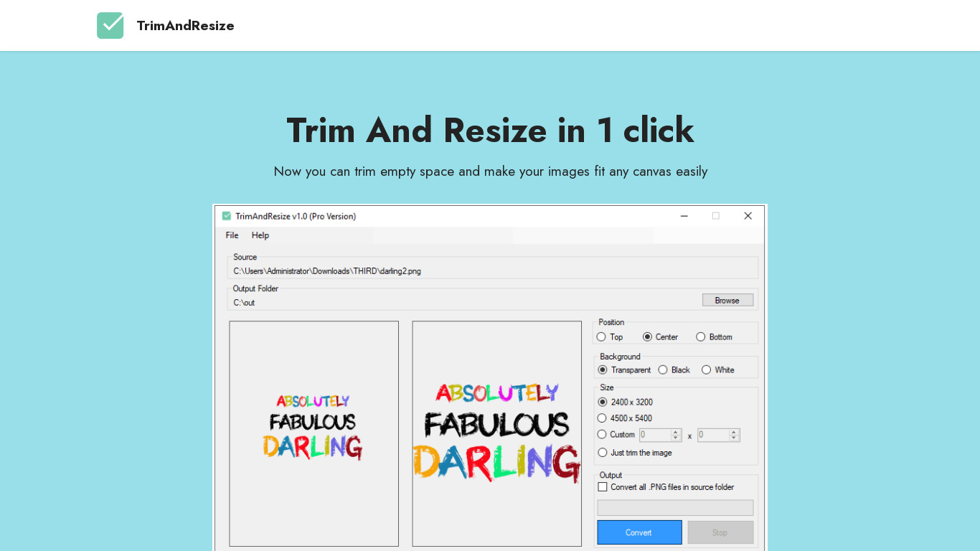Select the Bottom position radio button

coord(701,337)
